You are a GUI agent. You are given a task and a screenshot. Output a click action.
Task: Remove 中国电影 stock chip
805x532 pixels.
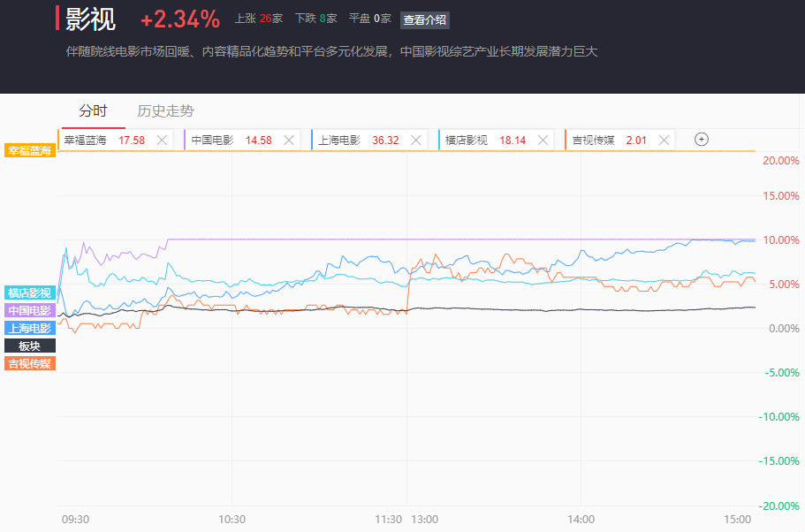click(289, 140)
